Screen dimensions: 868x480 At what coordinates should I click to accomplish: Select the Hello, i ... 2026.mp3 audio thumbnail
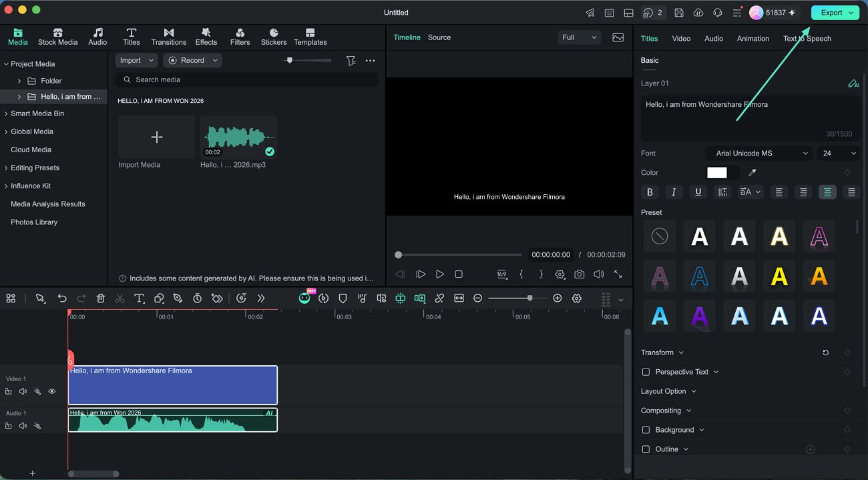click(x=238, y=137)
